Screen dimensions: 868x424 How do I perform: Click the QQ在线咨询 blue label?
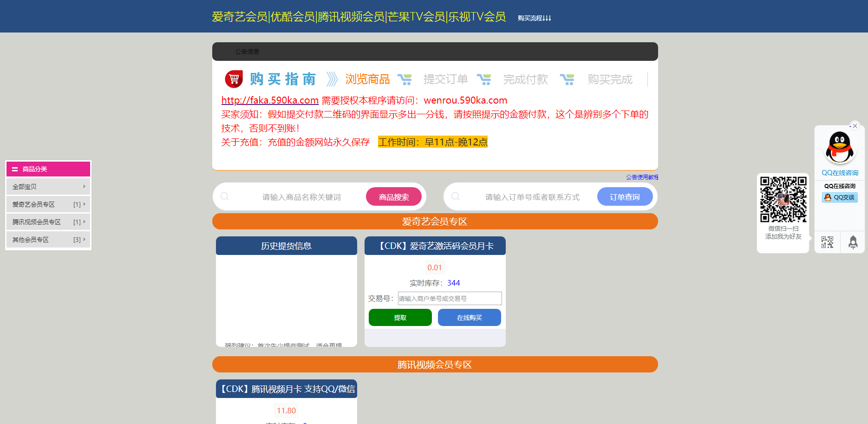pyautogui.click(x=840, y=173)
